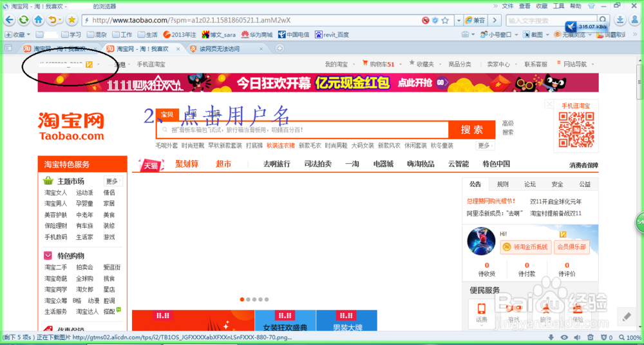The height and width of the screenshot is (345, 644).
Task: Click the red ad-block icon in address bar
Action: 426,20
